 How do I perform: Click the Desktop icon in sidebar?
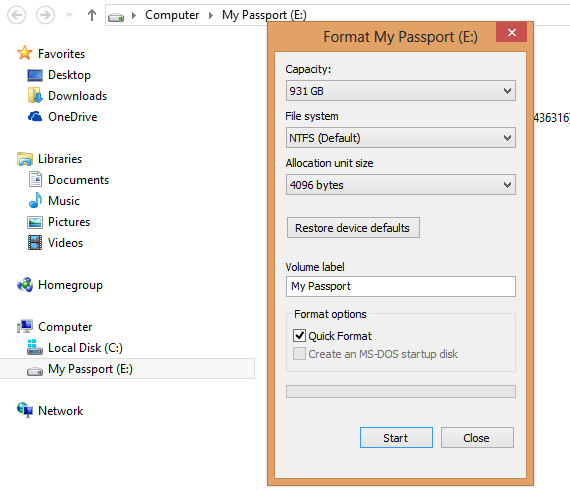click(x=35, y=75)
